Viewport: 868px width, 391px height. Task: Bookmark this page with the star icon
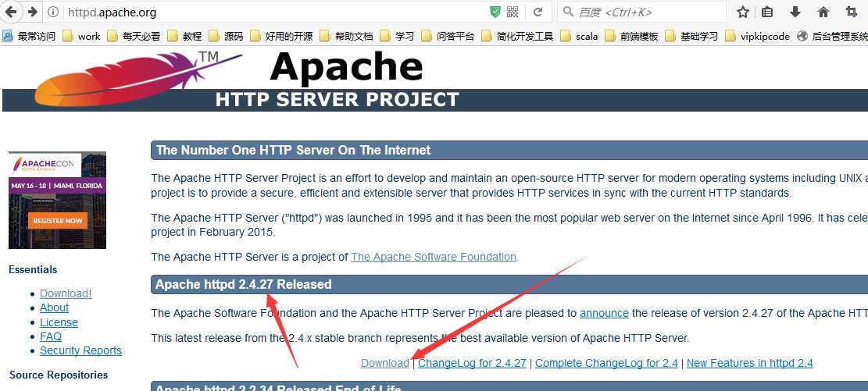click(743, 12)
